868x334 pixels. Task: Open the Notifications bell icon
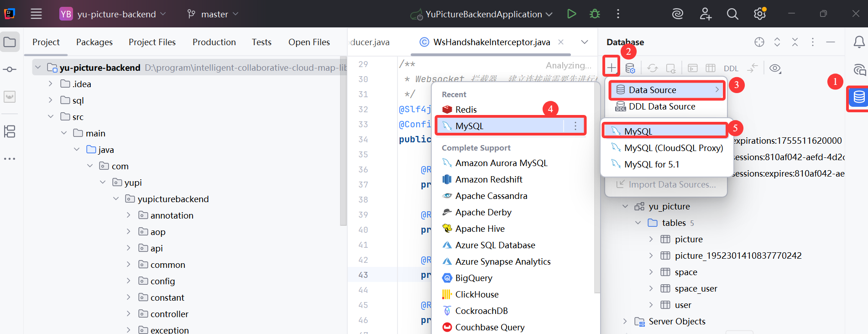(859, 42)
